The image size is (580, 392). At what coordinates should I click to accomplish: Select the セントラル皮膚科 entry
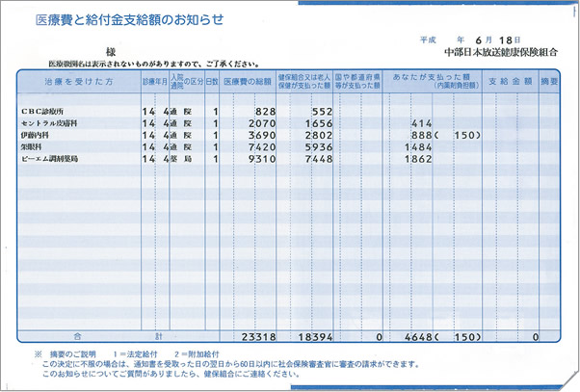point(56,124)
